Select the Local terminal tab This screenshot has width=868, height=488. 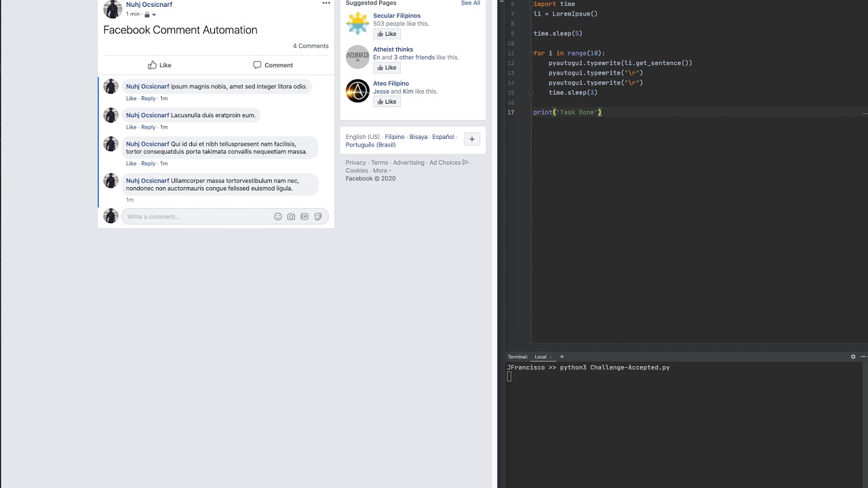[x=540, y=357]
